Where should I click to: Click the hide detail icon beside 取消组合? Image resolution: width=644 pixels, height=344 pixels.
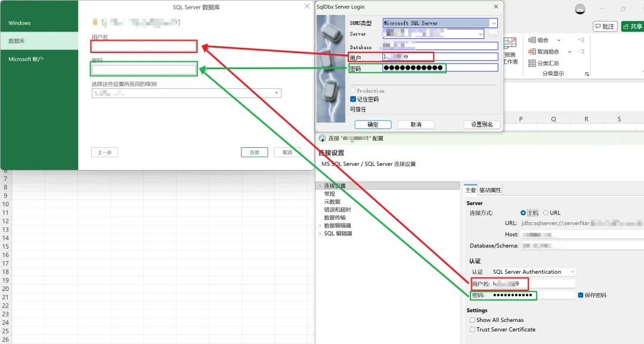click(581, 52)
